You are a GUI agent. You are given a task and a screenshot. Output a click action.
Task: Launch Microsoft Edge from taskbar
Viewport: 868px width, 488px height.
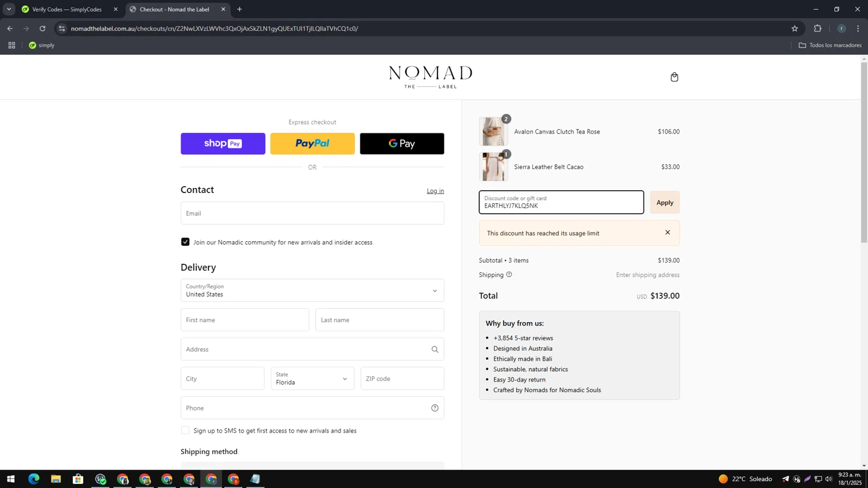coord(34,479)
